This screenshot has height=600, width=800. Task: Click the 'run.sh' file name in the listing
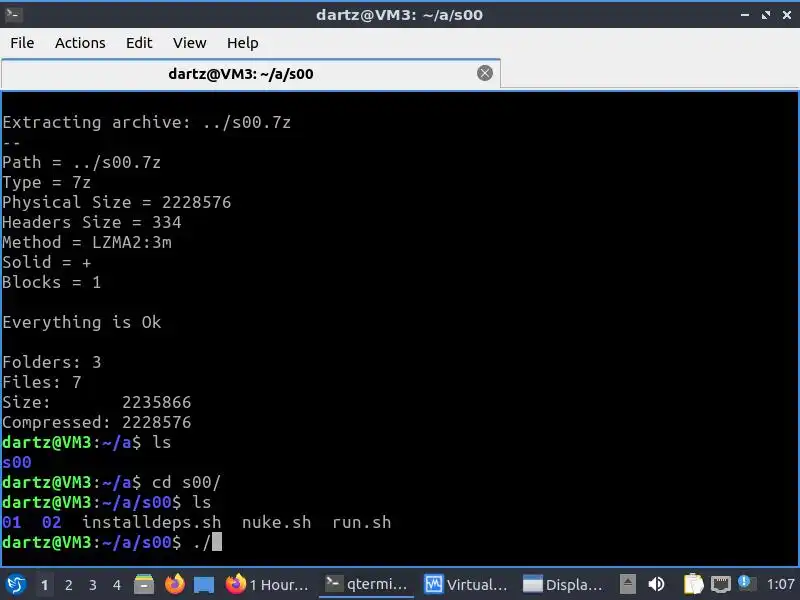(x=361, y=522)
